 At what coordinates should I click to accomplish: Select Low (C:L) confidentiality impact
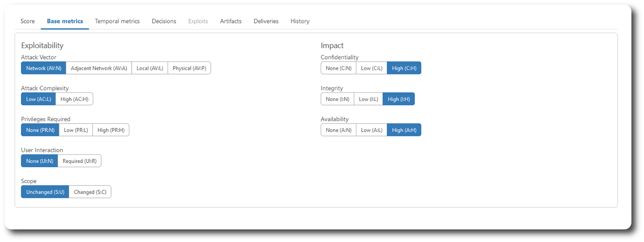pyautogui.click(x=371, y=68)
